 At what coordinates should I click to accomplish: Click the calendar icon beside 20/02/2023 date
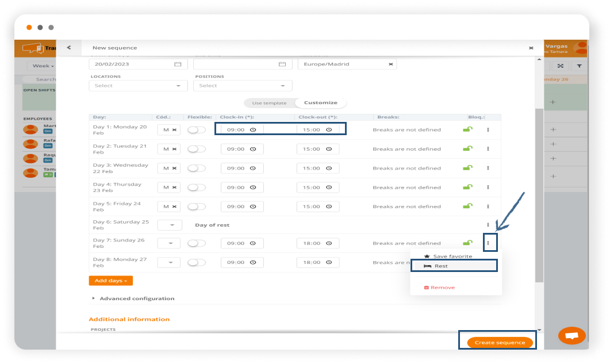[178, 64]
